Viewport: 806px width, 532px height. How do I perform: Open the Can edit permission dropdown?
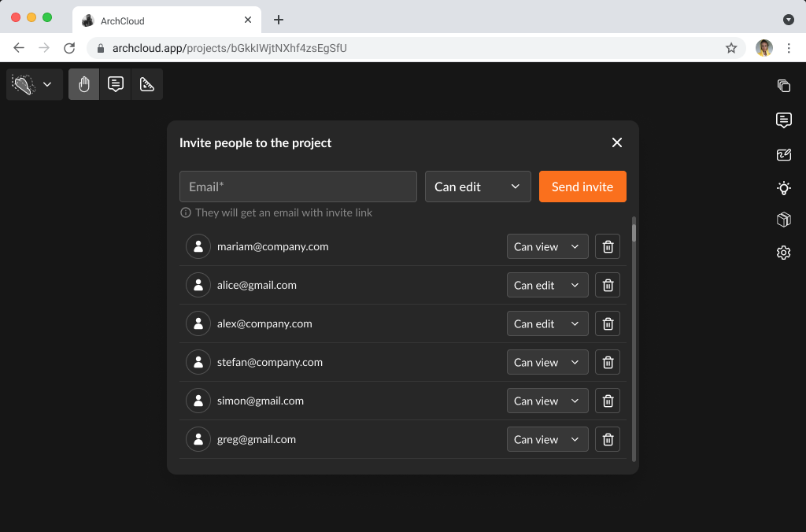pos(478,187)
